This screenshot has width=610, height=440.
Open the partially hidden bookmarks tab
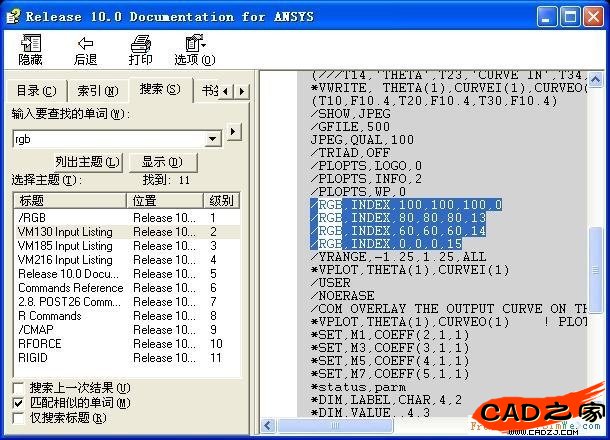(x=207, y=91)
